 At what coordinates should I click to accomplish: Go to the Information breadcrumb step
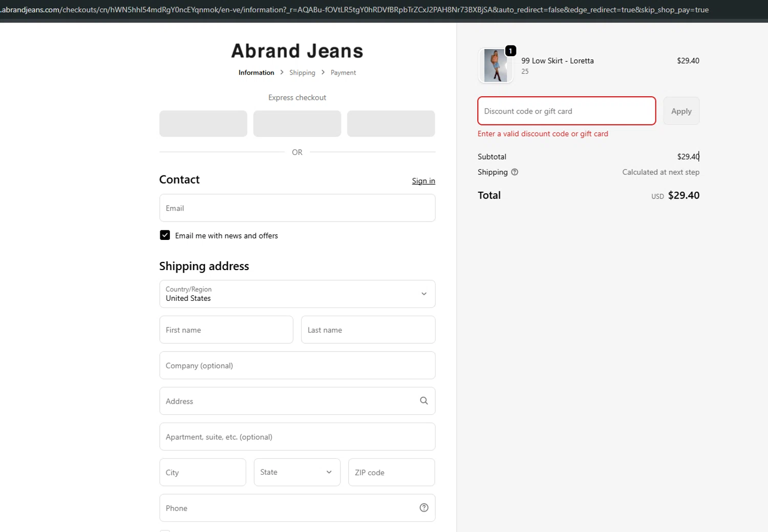pos(256,73)
